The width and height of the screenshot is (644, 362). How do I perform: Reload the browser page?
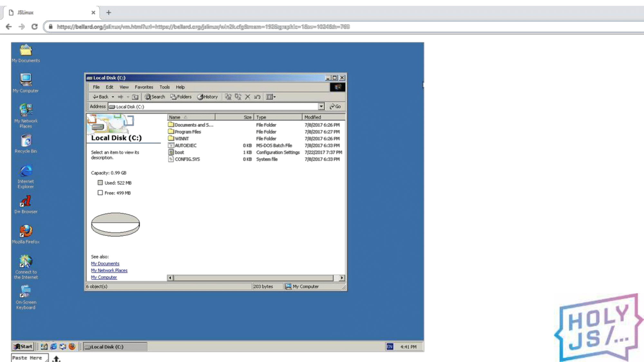34,27
